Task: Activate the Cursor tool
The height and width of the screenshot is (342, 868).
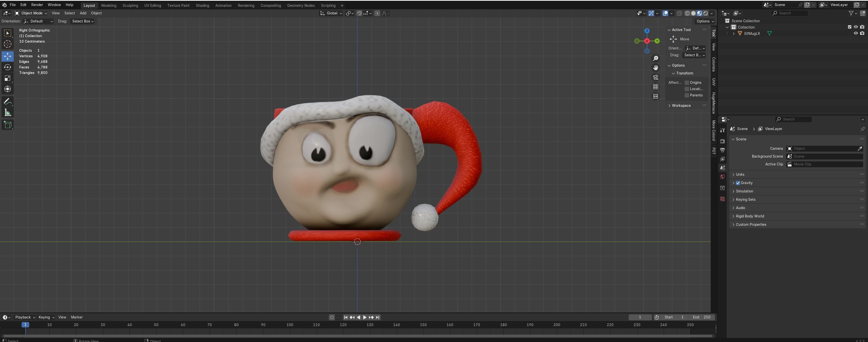Action: (x=7, y=44)
